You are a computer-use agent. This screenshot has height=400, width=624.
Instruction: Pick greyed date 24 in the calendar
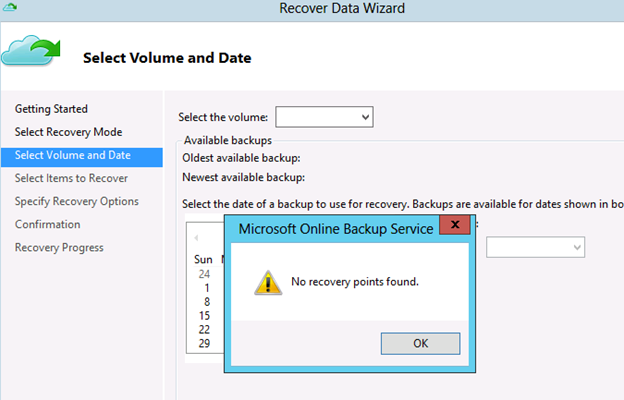(204, 274)
